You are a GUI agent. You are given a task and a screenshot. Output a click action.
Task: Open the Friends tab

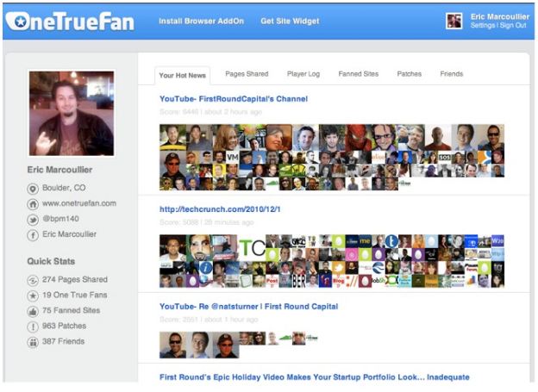[451, 74]
